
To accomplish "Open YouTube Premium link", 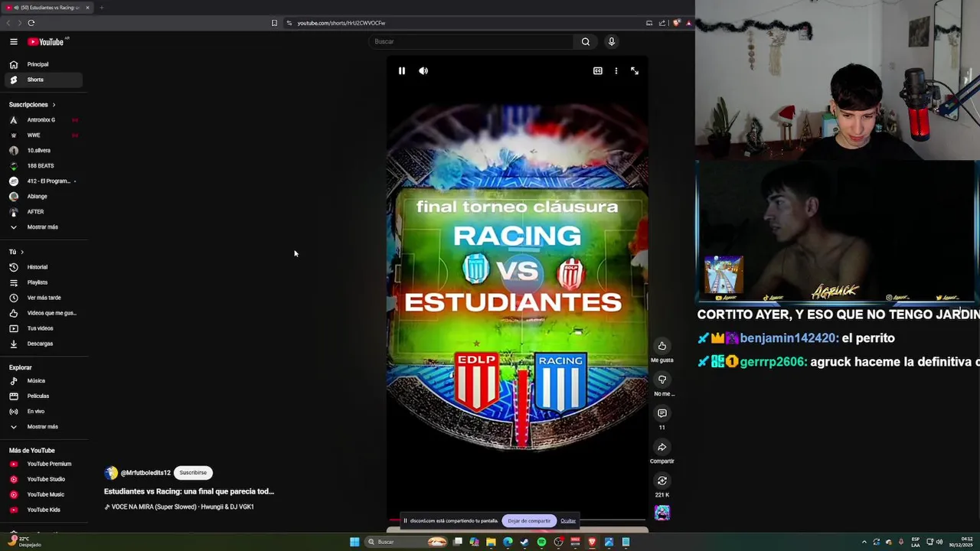I will coord(43,464).
